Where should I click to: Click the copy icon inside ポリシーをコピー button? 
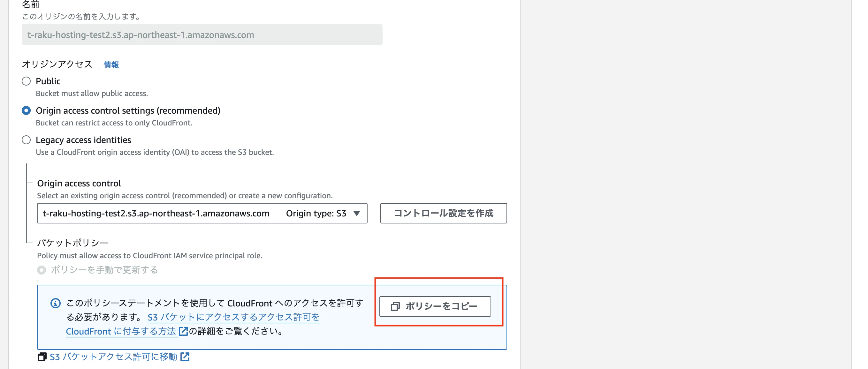[x=395, y=307]
